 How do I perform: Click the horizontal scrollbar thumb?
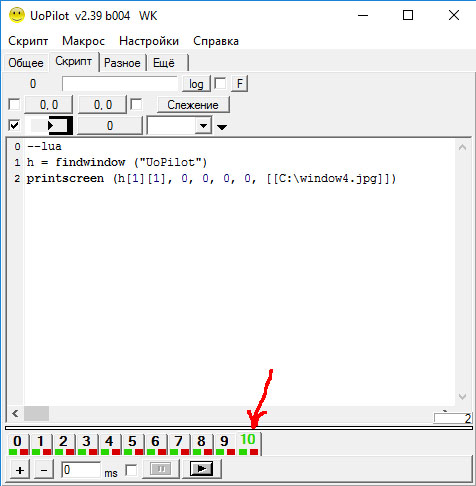click(x=37, y=414)
